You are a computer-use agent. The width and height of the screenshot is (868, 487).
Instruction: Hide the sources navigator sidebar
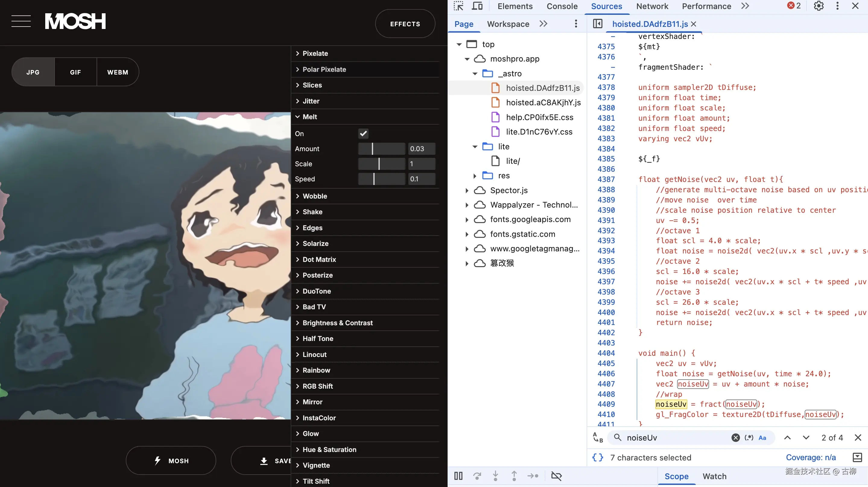click(597, 24)
